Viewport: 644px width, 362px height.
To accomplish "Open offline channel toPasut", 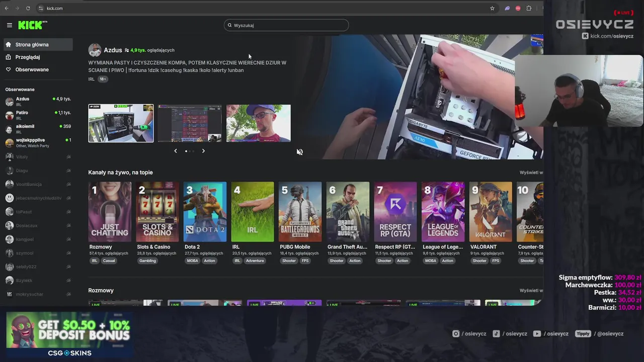I will [38, 212].
